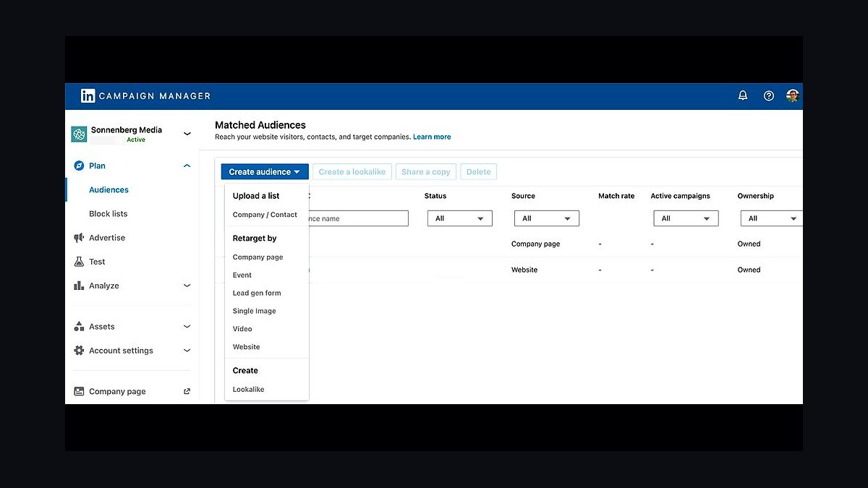868x488 pixels.
Task: Expand the Account settings chevron
Action: click(x=187, y=351)
